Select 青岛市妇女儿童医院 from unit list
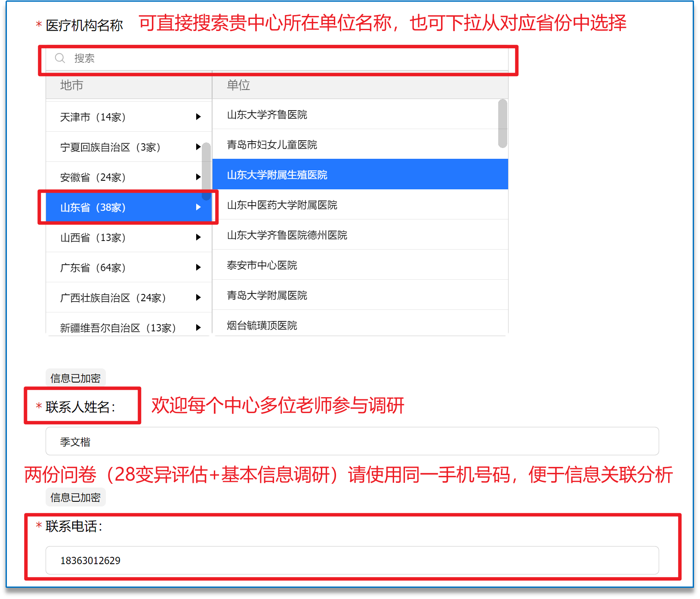 click(272, 145)
